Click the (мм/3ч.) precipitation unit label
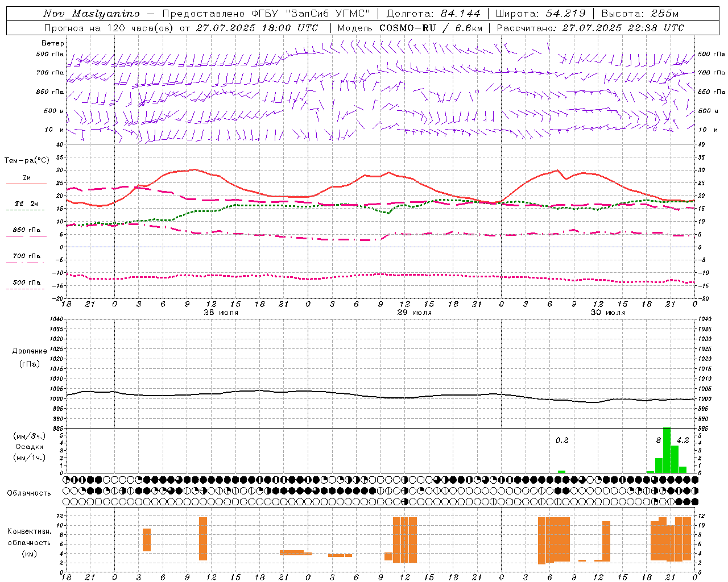The height and width of the screenshot is (582, 728). pyautogui.click(x=29, y=436)
